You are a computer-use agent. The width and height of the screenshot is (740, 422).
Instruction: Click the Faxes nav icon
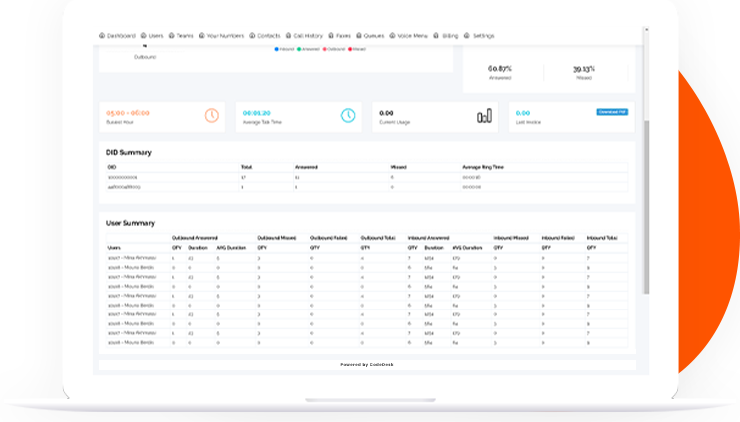331,35
